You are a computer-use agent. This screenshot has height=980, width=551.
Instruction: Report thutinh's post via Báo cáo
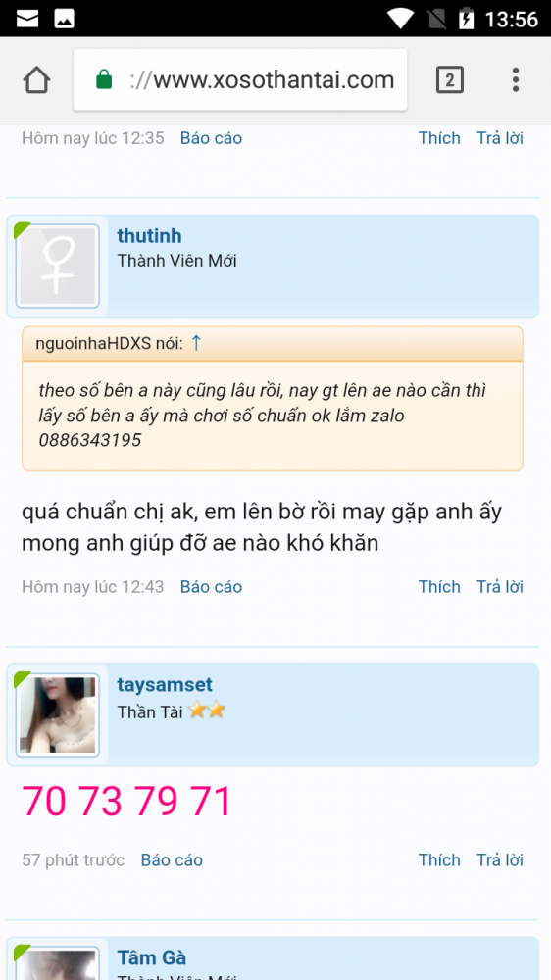[x=212, y=587]
